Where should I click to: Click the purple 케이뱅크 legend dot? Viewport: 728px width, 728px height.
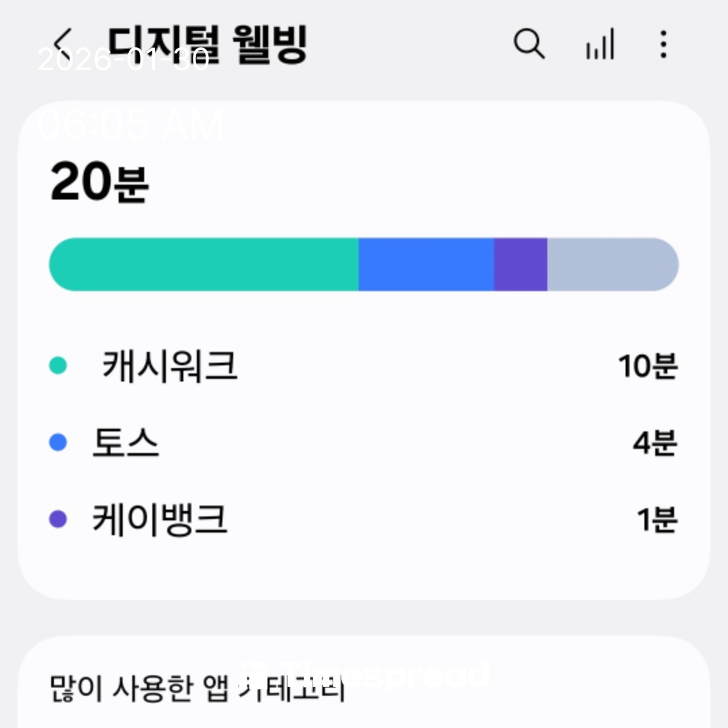coord(59,520)
